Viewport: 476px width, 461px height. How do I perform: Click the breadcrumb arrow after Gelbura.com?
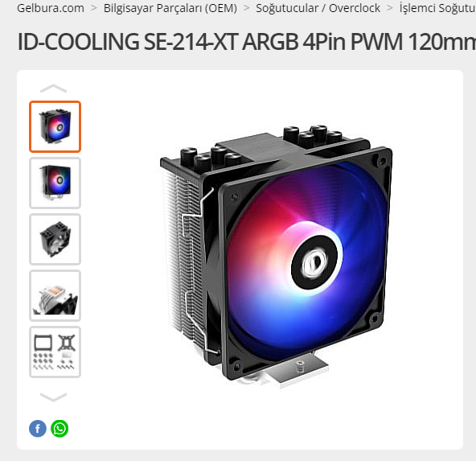coord(94,8)
